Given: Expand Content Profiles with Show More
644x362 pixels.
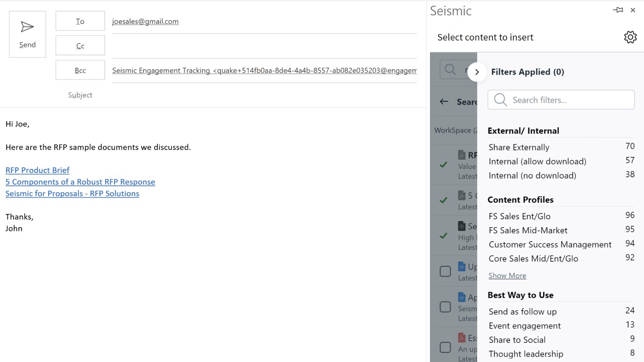Looking at the screenshot, I should point(507,276).
